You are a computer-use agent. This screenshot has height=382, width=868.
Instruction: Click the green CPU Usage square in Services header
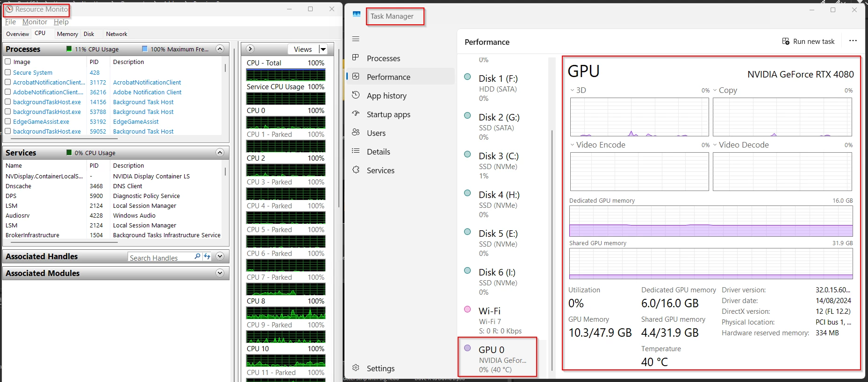pos(69,153)
